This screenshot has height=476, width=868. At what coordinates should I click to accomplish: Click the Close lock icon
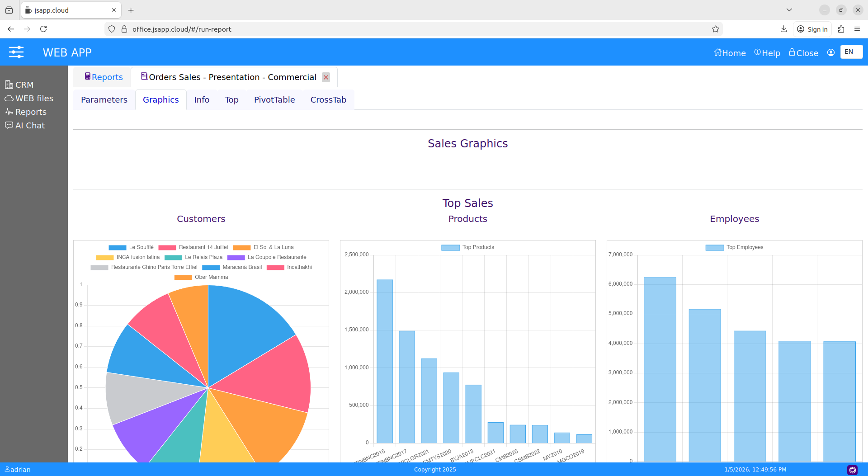[x=792, y=52]
